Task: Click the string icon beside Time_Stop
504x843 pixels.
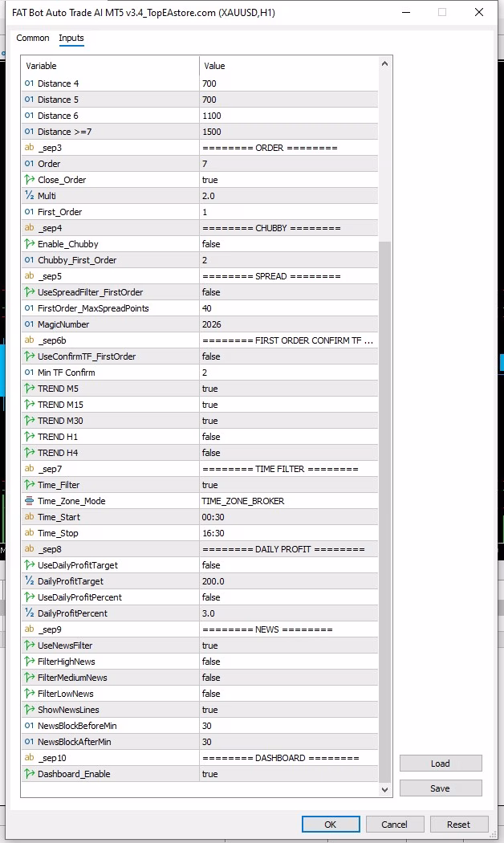Action: [29, 533]
